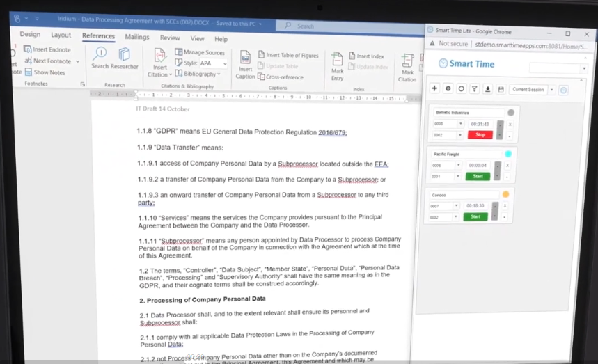Add a new timer with plus icon
Image resolution: width=598 pixels, height=364 pixels.
[x=434, y=89]
